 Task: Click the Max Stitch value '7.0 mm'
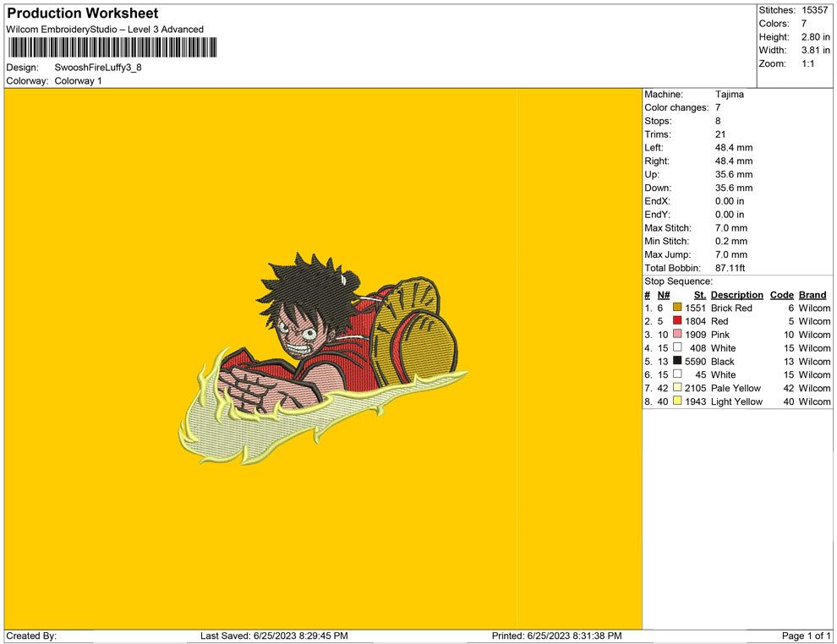[731, 228]
